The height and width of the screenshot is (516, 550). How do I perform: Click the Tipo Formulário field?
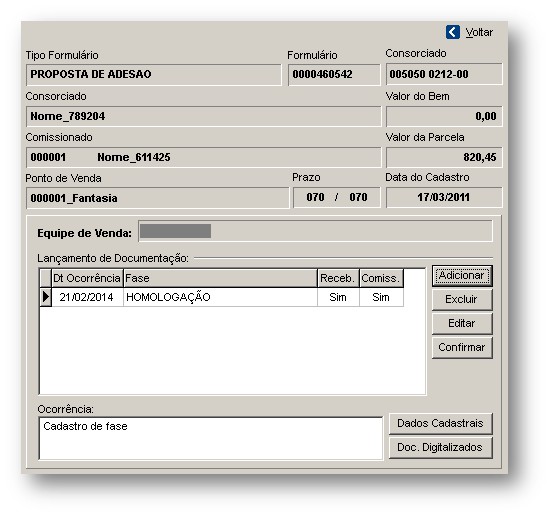(154, 74)
